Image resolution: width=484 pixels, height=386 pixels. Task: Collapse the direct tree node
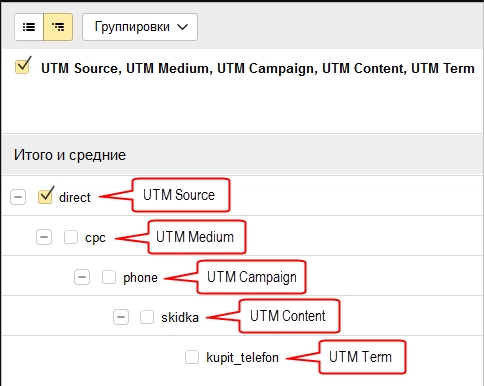tap(18, 197)
